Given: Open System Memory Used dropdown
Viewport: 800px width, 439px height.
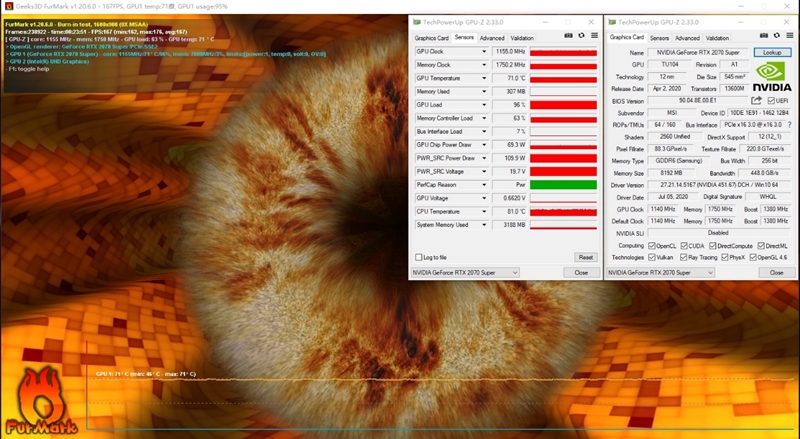Looking at the screenshot, I should 484,225.
